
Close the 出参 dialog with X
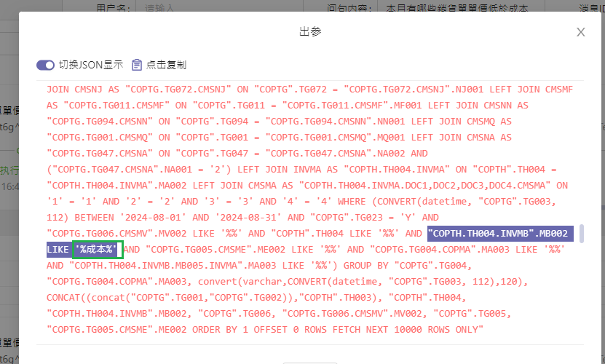(x=581, y=32)
